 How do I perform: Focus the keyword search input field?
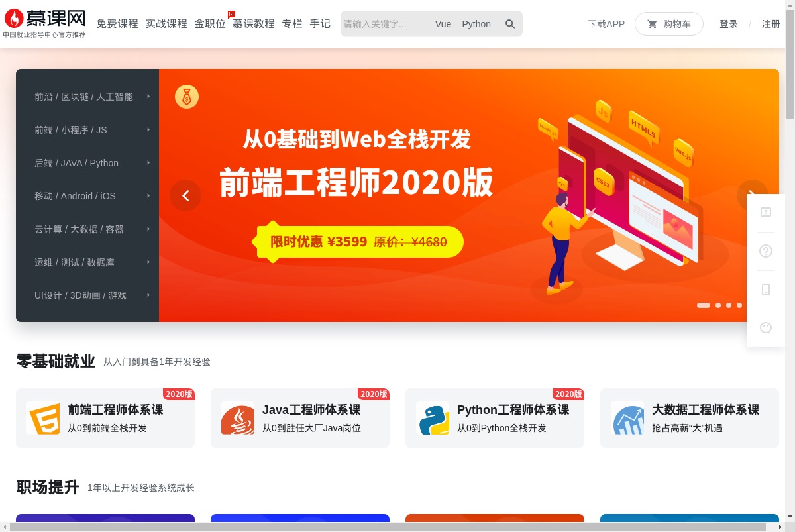[x=384, y=24]
